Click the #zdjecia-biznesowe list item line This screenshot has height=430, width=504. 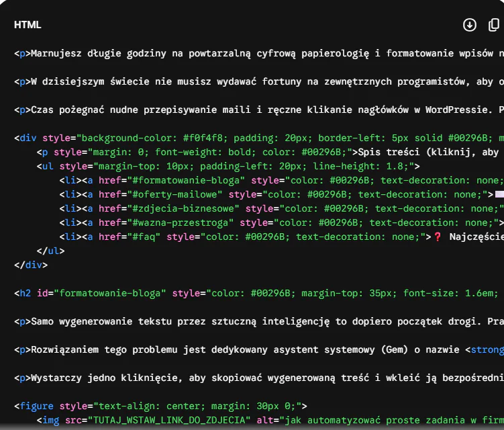coord(281,208)
